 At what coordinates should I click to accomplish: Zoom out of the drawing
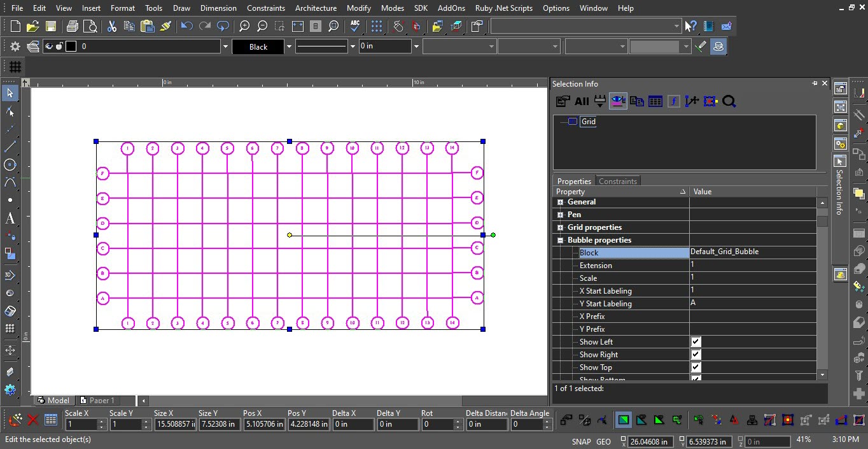pyautogui.click(x=262, y=26)
